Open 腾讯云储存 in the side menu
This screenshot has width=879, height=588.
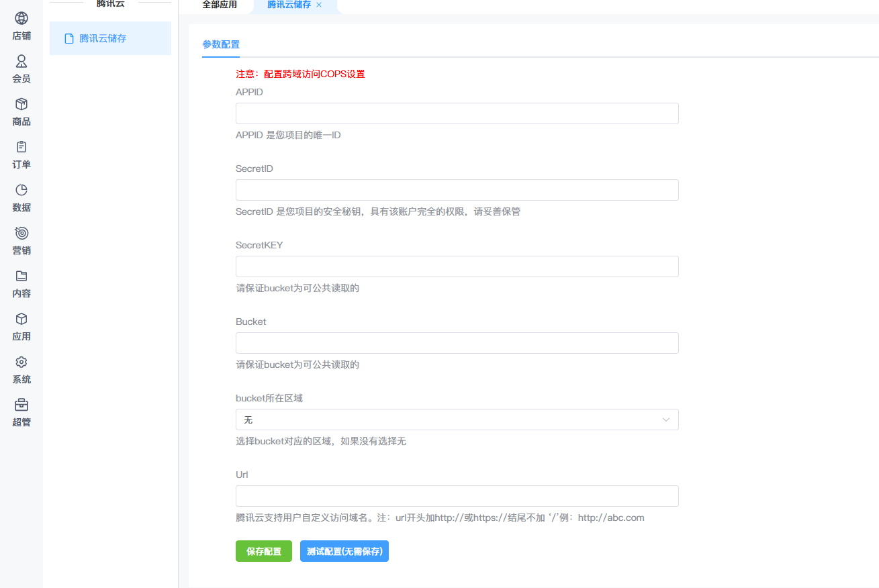(x=110, y=38)
